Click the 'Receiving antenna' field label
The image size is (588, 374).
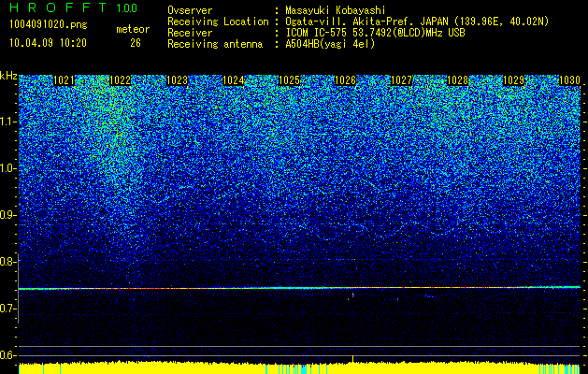[x=215, y=44]
